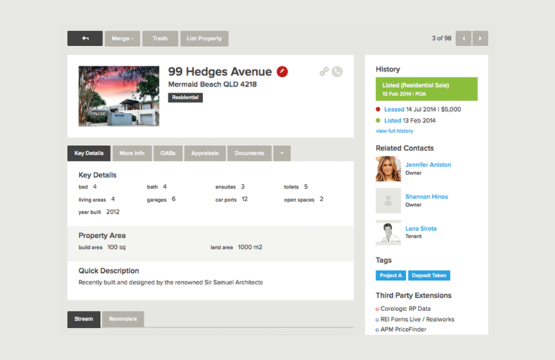Go to previous property record arrow

pos(463,38)
